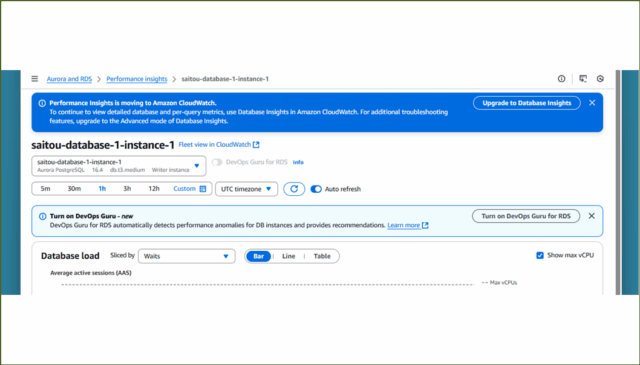Click the Info link beside DevOps Guru

click(x=298, y=162)
